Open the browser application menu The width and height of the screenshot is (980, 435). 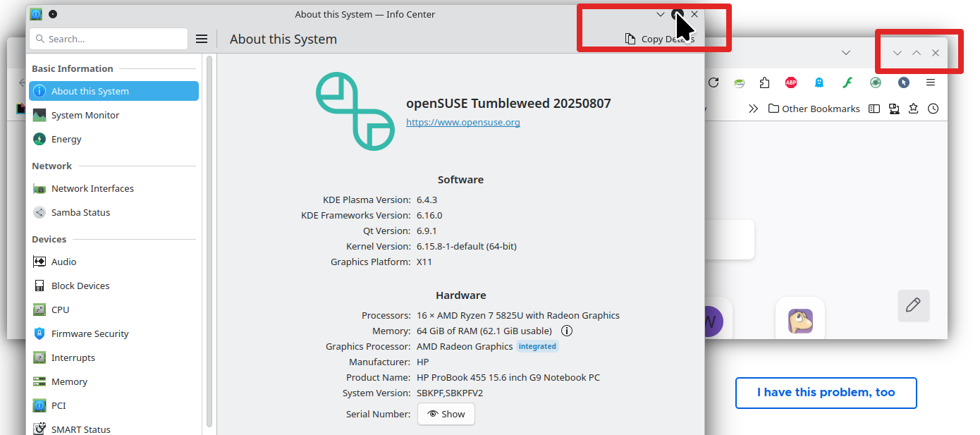coord(931,82)
